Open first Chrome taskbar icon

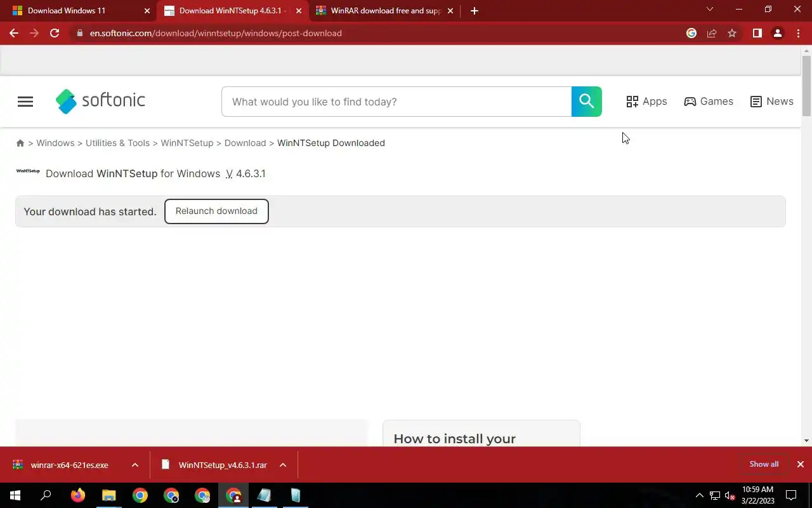coord(140,495)
